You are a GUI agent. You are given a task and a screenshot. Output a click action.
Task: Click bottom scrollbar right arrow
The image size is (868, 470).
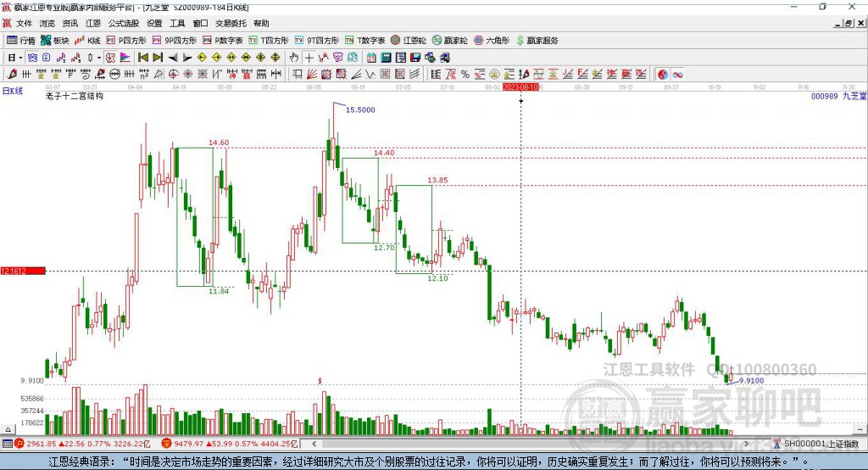[x=746, y=444]
